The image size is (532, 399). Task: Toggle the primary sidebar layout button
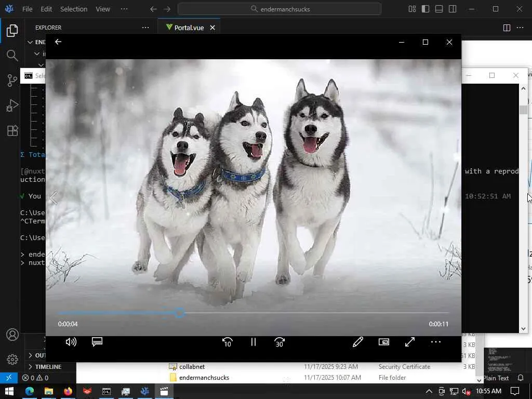425,9
